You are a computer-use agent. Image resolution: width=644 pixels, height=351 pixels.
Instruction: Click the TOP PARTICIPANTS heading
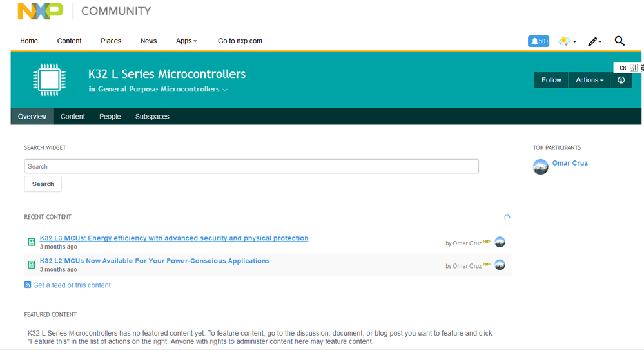click(x=557, y=147)
